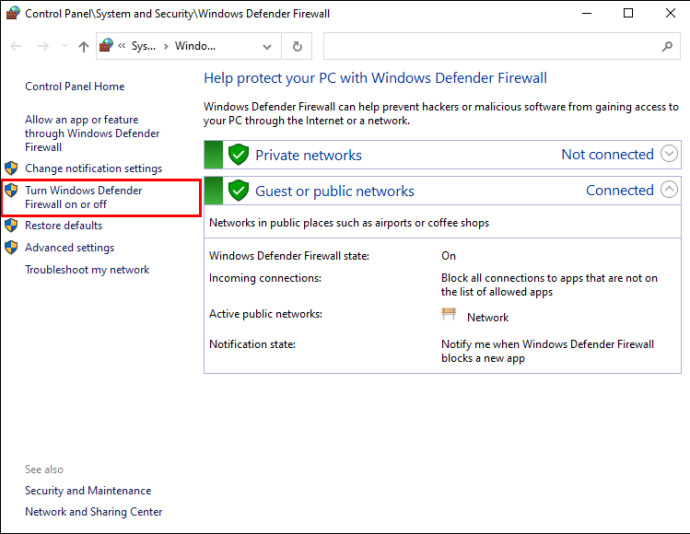Click the Windo... breadcrumb segment

pos(195,46)
